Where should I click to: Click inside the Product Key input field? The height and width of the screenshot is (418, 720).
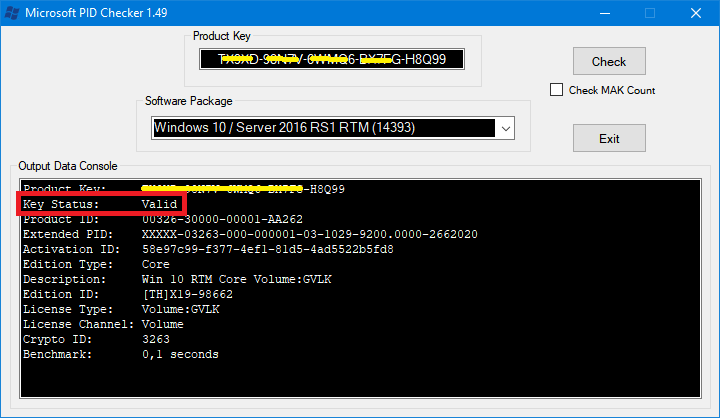pyautogui.click(x=332, y=59)
